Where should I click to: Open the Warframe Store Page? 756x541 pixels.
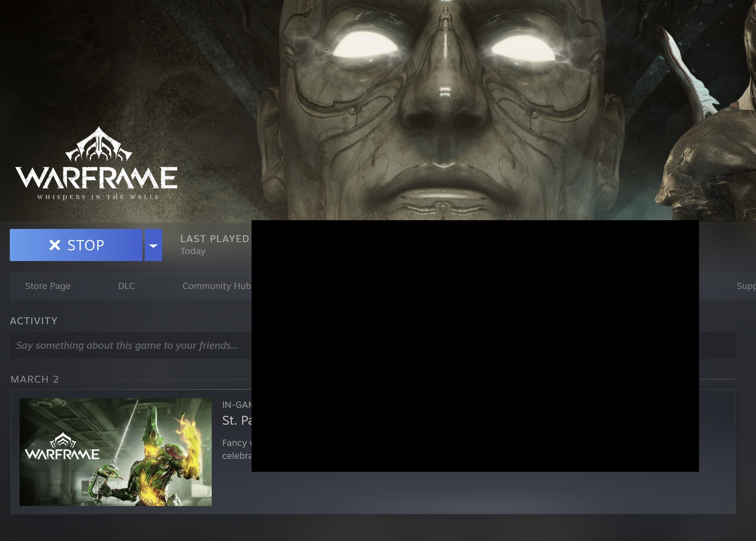48,286
